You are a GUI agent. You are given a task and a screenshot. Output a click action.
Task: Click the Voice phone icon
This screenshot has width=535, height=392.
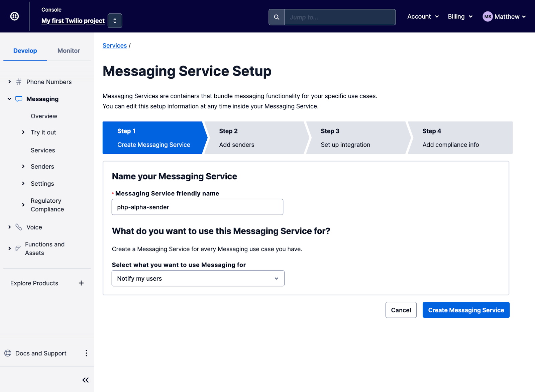tap(19, 227)
